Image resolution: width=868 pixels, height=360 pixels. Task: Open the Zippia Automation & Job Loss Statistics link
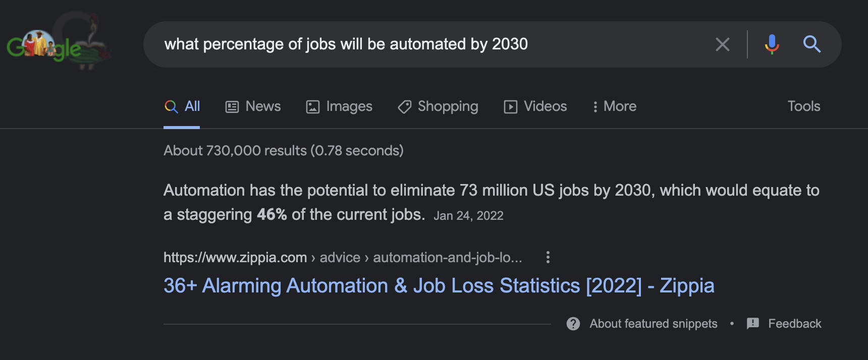[x=439, y=286]
